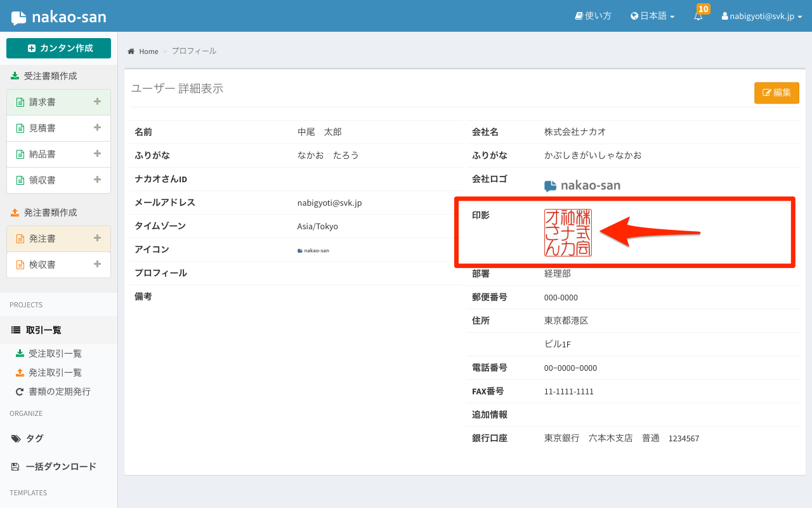
Task: Click the 発注書 orange document icon
Action: tap(20, 239)
